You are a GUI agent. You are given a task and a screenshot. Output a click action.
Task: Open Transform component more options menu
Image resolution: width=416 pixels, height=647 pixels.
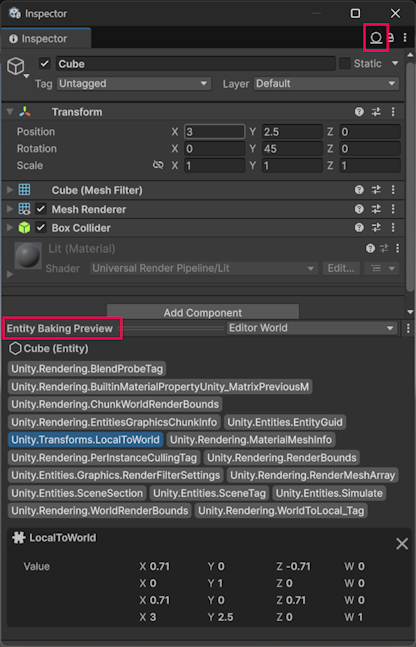tap(393, 112)
